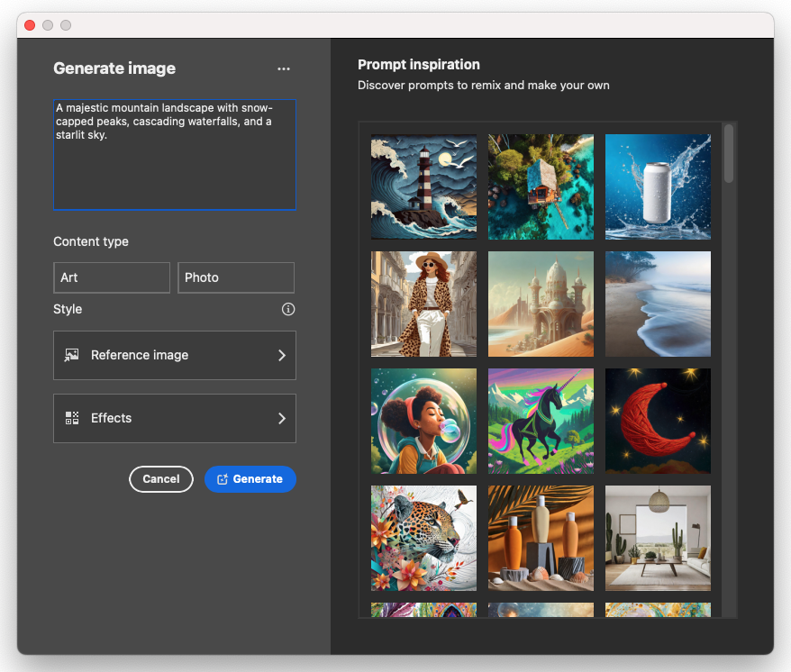Open the Reference image style option
Screen dimensions: 791x672
(175, 355)
